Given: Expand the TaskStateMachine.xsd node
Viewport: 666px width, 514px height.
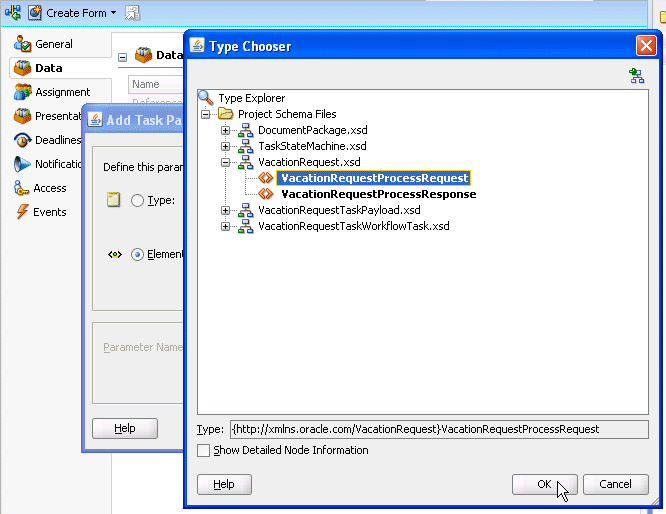Looking at the screenshot, I should tap(226, 147).
